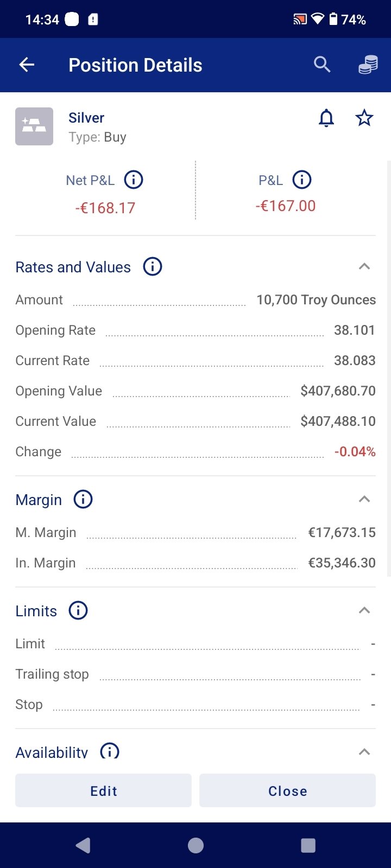View Margin section info icon
Viewport: 391px width, 868px height.
tap(83, 499)
